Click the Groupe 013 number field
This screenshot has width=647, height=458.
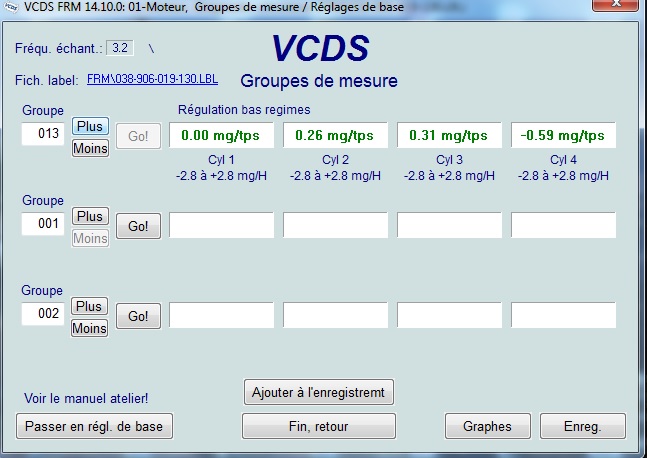click(x=43, y=134)
